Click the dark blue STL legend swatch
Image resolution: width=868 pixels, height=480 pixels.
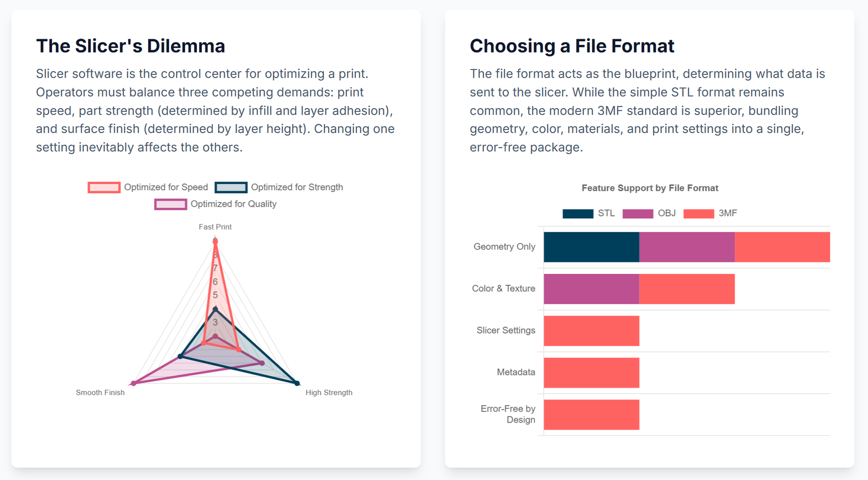tap(578, 214)
